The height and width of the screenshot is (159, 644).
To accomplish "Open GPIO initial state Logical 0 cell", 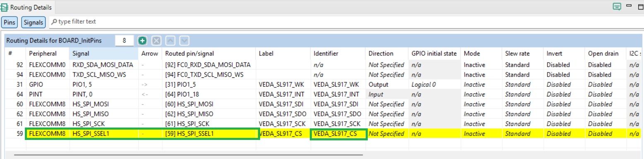I will click(435, 84).
